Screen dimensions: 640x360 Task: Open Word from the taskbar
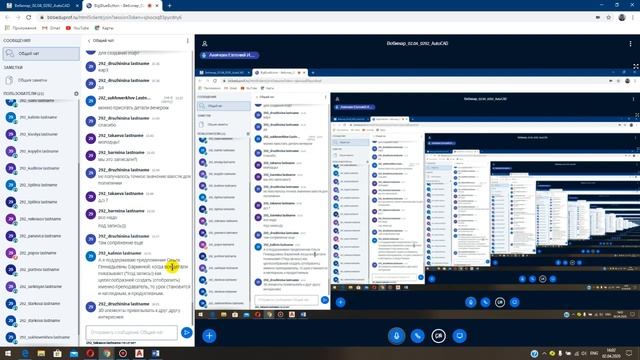[x=156, y=353]
